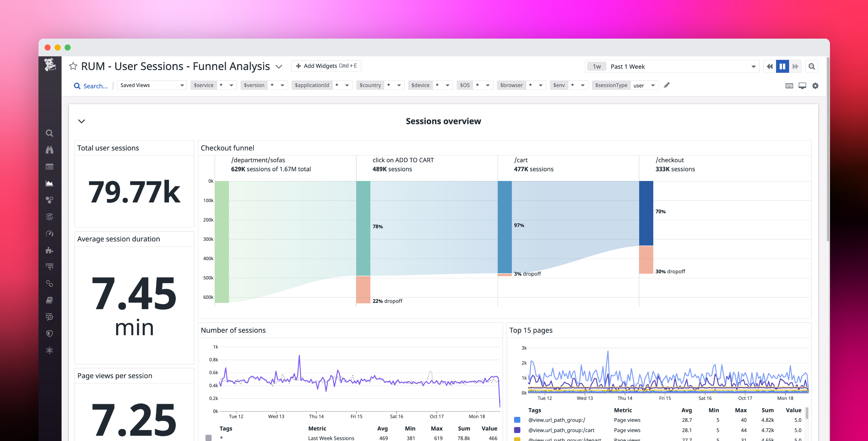Collapse the Sessions overview section chevron
Screen dimensions: 868x441
(x=81, y=121)
